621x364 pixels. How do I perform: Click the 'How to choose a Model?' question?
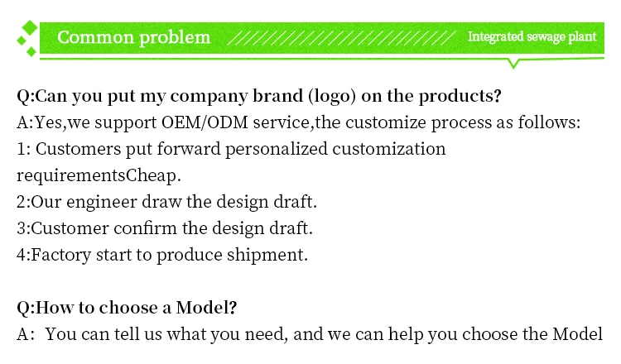tap(127, 308)
